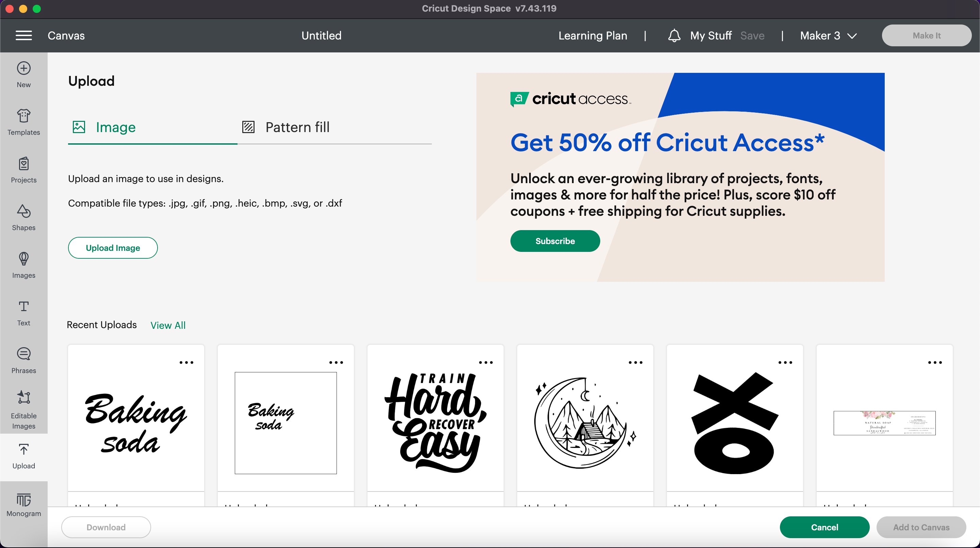Switch to the Pattern fill tab
Image resolution: width=980 pixels, height=548 pixels.
tap(287, 127)
